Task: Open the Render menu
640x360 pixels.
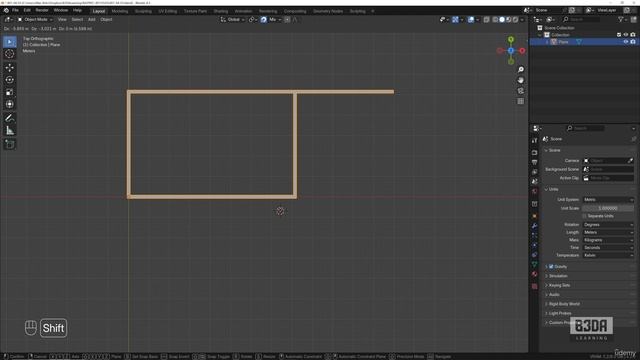Action: click(42, 10)
